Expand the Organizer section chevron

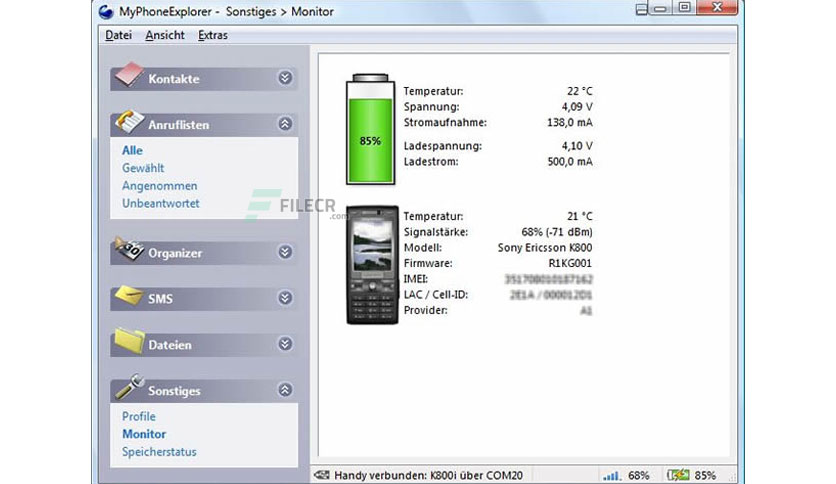click(x=285, y=252)
